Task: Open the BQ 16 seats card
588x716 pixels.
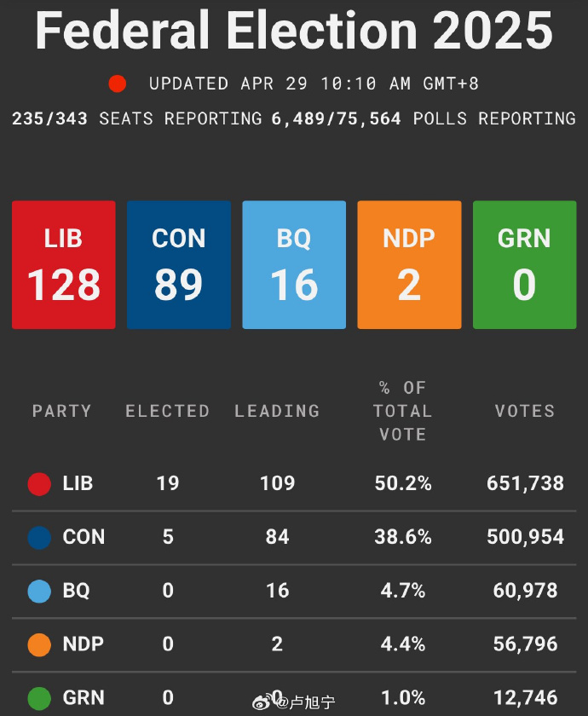Action: point(294,265)
